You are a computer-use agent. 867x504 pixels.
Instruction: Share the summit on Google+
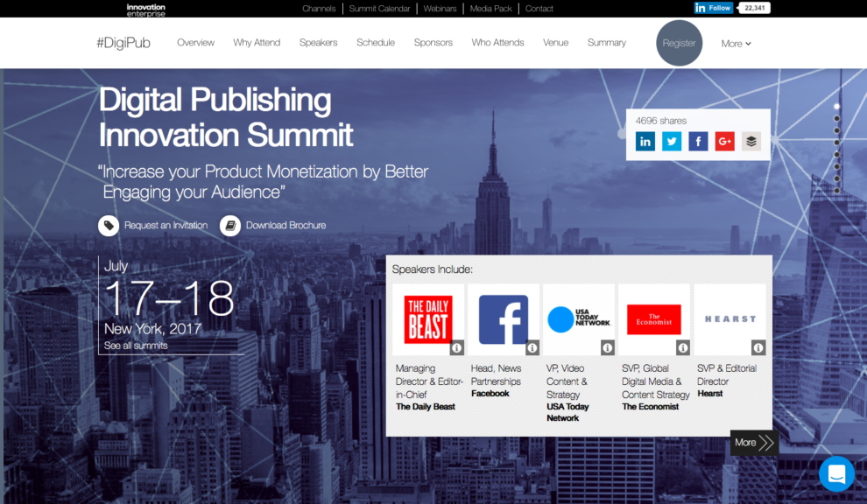point(724,141)
